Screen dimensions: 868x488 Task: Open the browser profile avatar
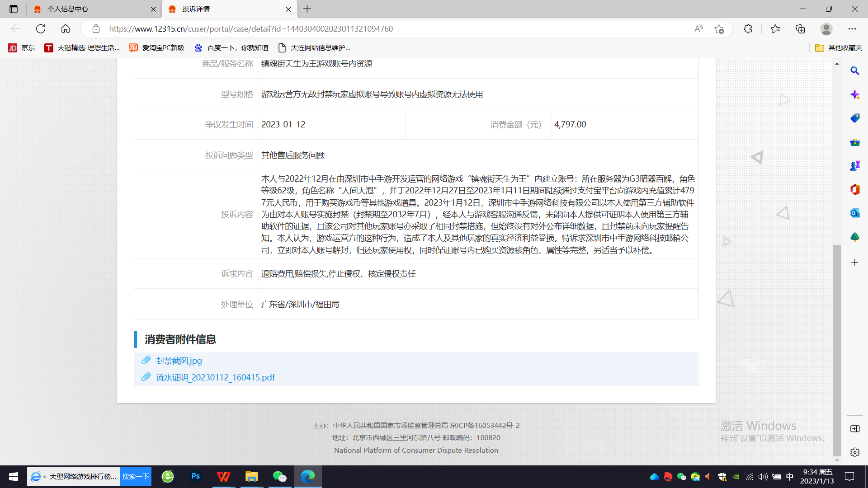click(826, 29)
